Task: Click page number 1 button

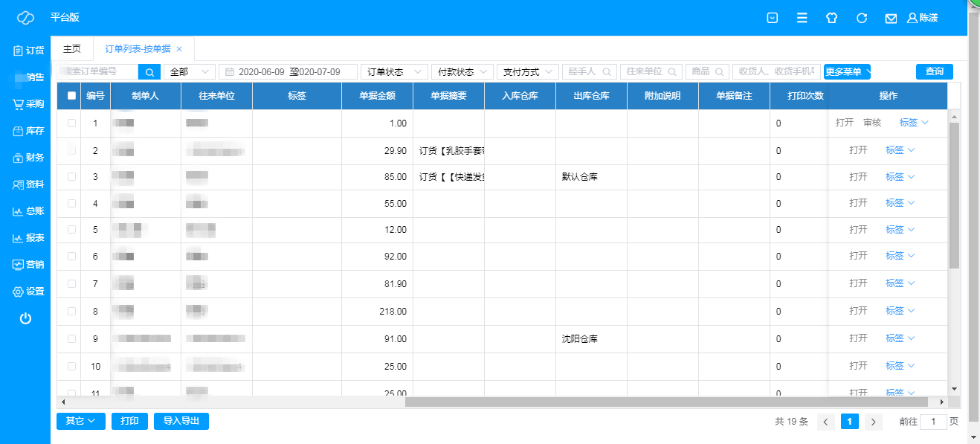Action: tap(850, 422)
